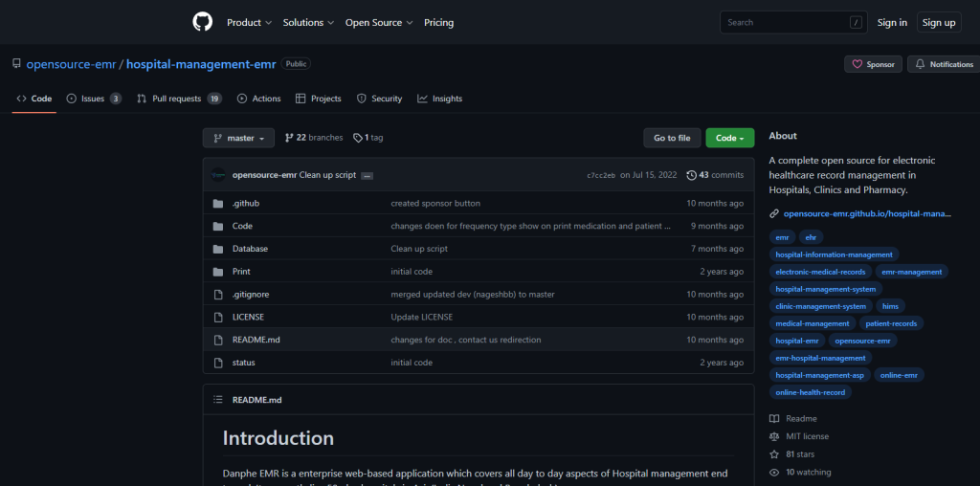Click the Sponsor button
980x486 pixels.
[x=873, y=64]
